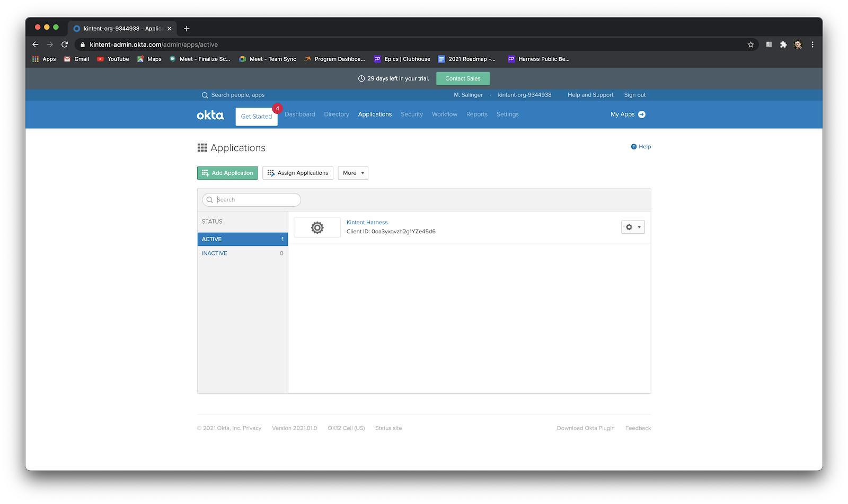848x504 pixels.
Task: Open the YouTube bookmark
Action: coord(113,59)
